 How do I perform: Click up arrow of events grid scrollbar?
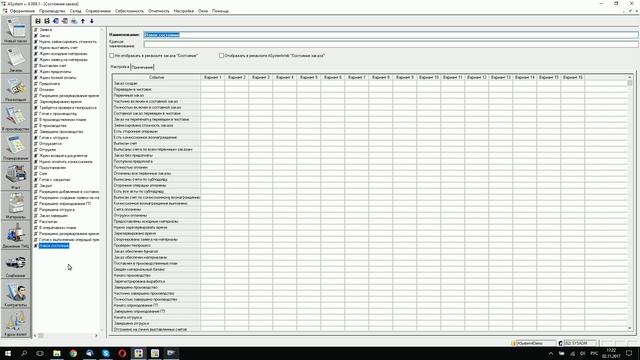point(630,77)
